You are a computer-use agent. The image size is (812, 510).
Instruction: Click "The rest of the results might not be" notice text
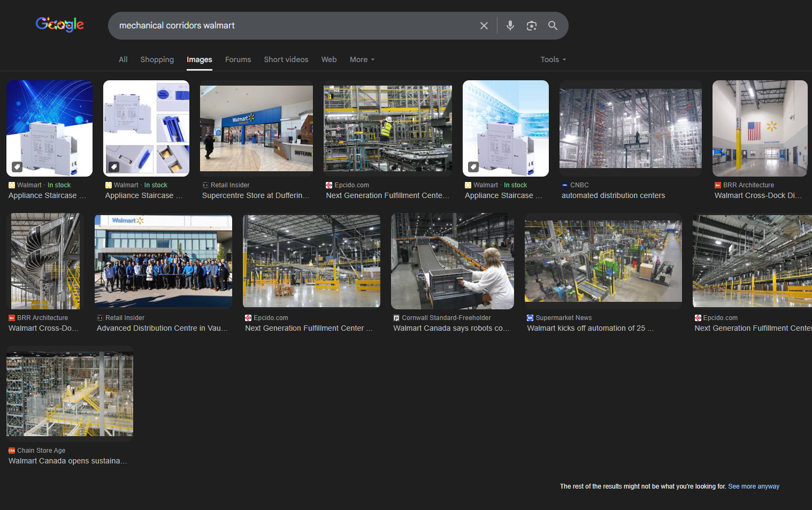pos(643,486)
